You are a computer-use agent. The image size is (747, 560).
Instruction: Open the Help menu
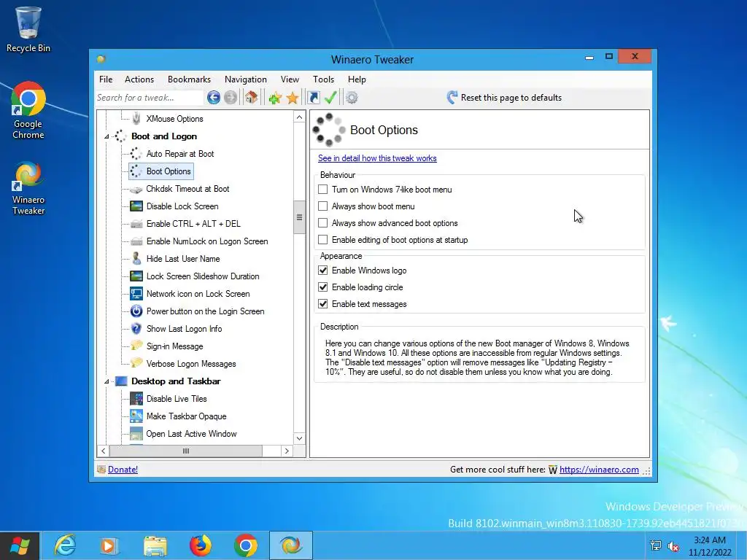tap(357, 79)
